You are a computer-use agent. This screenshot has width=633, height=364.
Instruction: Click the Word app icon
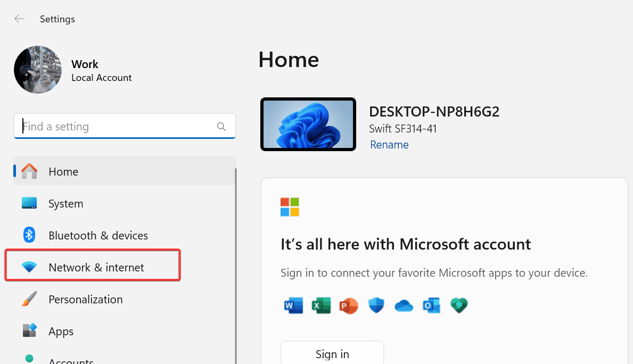tap(293, 306)
